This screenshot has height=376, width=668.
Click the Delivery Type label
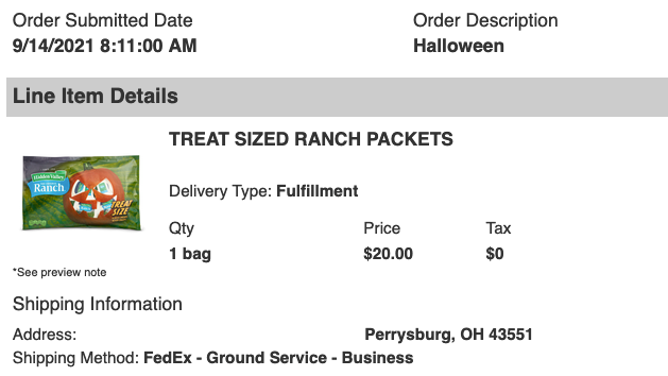[x=220, y=191]
